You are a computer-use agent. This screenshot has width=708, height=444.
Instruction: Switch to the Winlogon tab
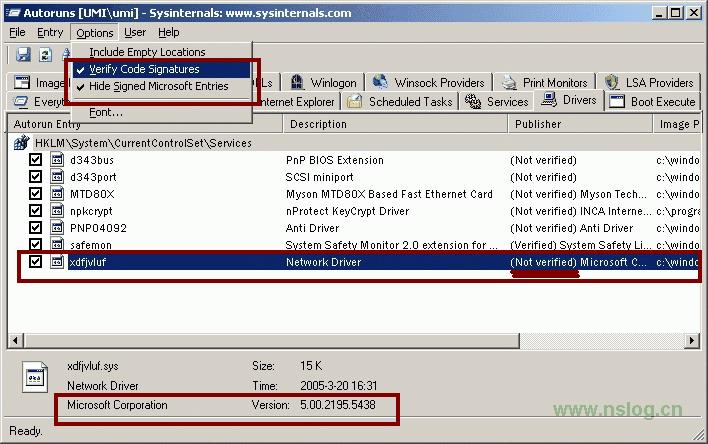pyautogui.click(x=323, y=83)
